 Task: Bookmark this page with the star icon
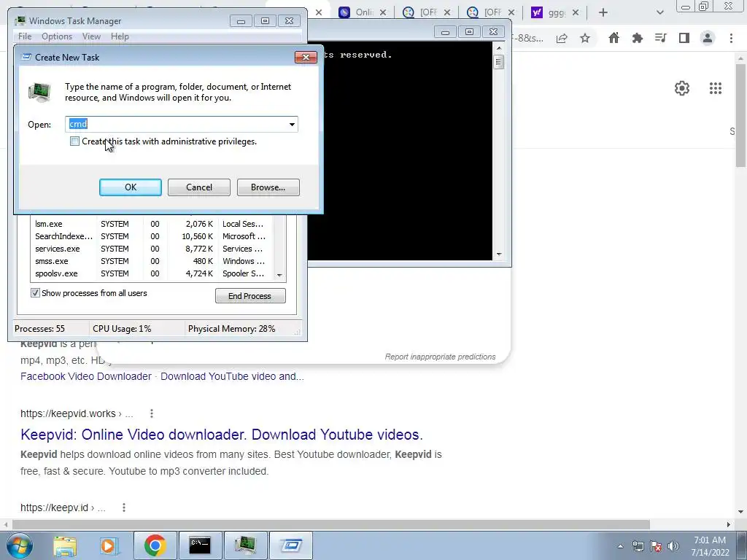[585, 38]
